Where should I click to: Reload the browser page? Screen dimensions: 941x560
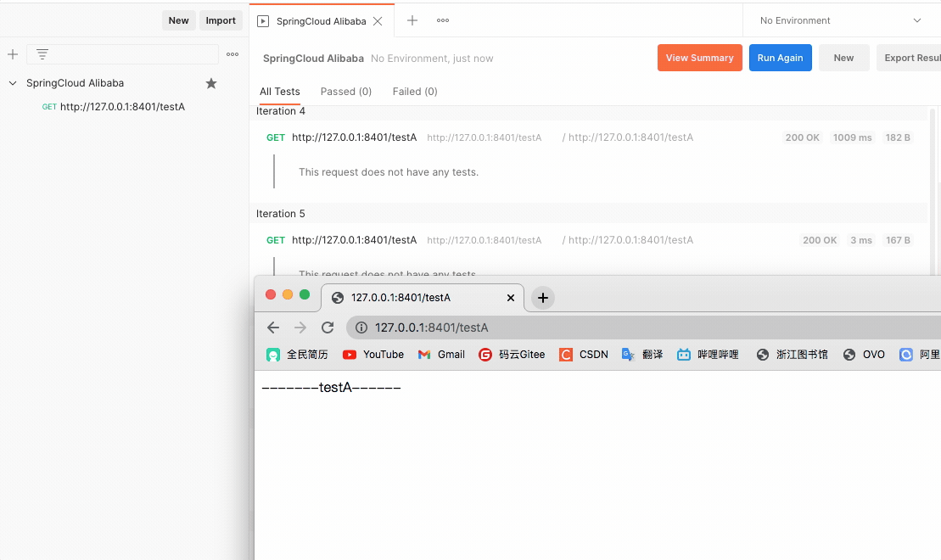(327, 328)
